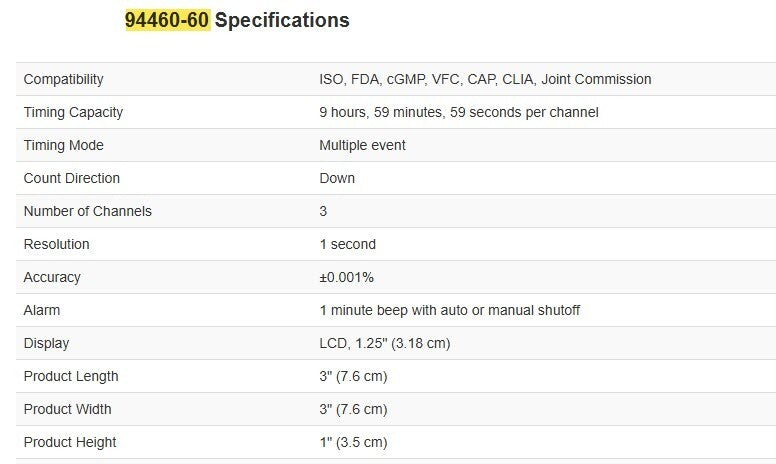This screenshot has height=464, width=776.
Task: Click the ISO, FDA, cGMP compatibility value
Action: (x=485, y=79)
